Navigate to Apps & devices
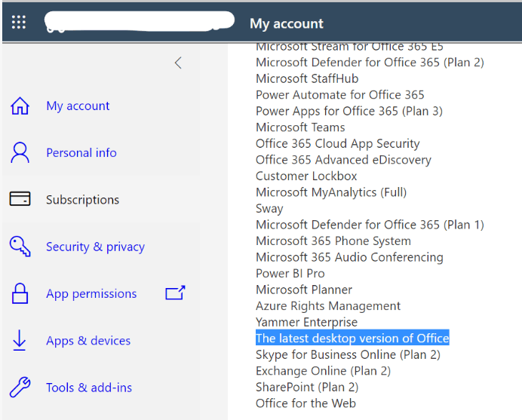Image resolution: width=522 pixels, height=420 pixels. 88,341
